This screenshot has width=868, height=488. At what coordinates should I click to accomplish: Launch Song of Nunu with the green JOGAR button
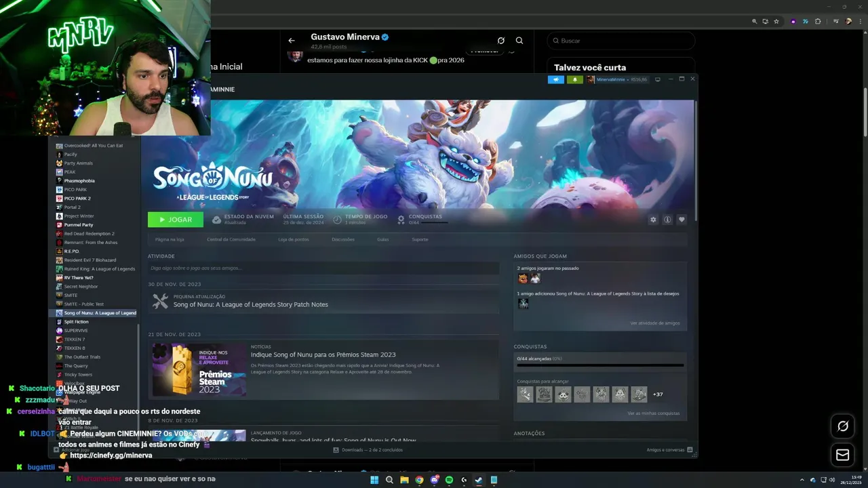click(x=176, y=220)
